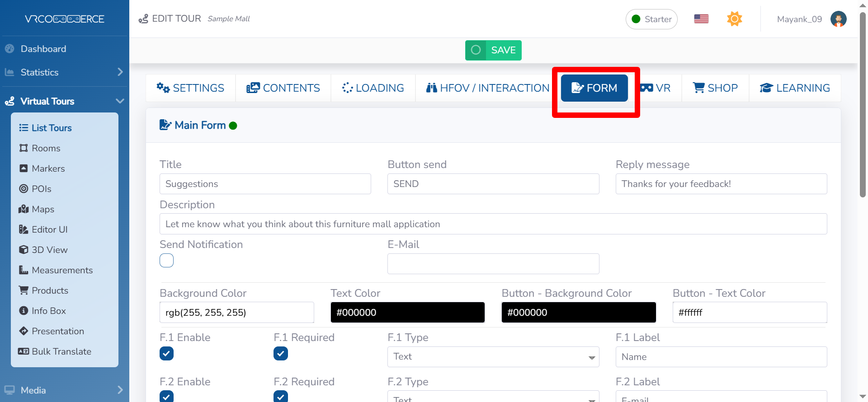Click the Starter plan badge
The height and width of the screenshot is (402, 868).
point(651,19)
